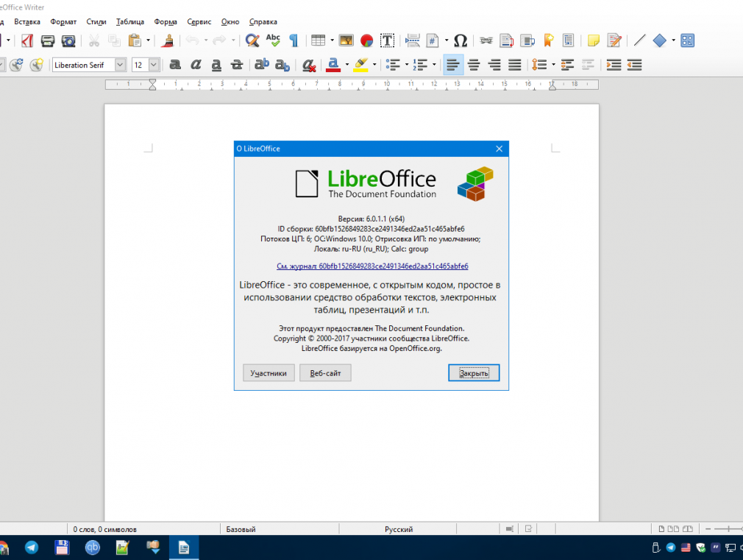Decrease paragraph indent
The height and width of the screenshot is (560, 743).
pos(634,65)
